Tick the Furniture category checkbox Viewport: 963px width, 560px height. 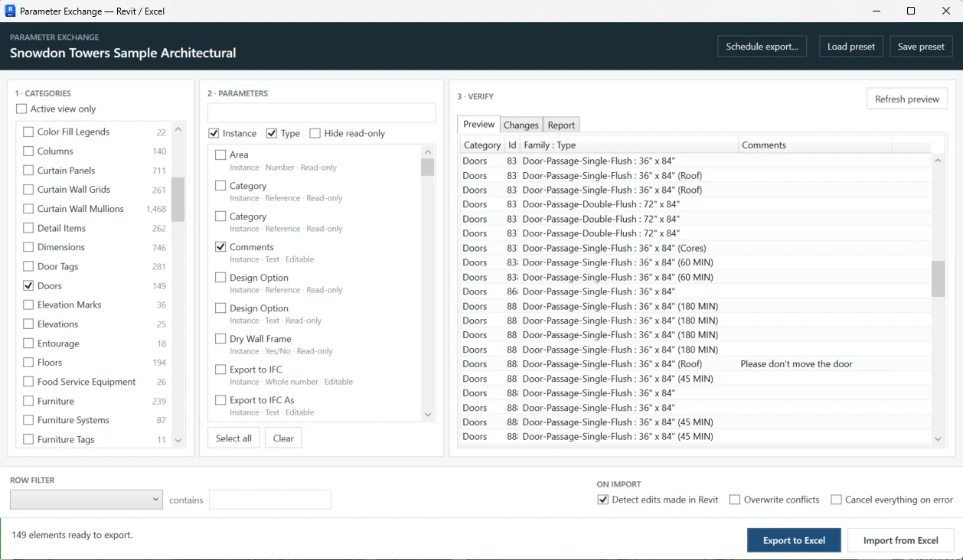28,401
